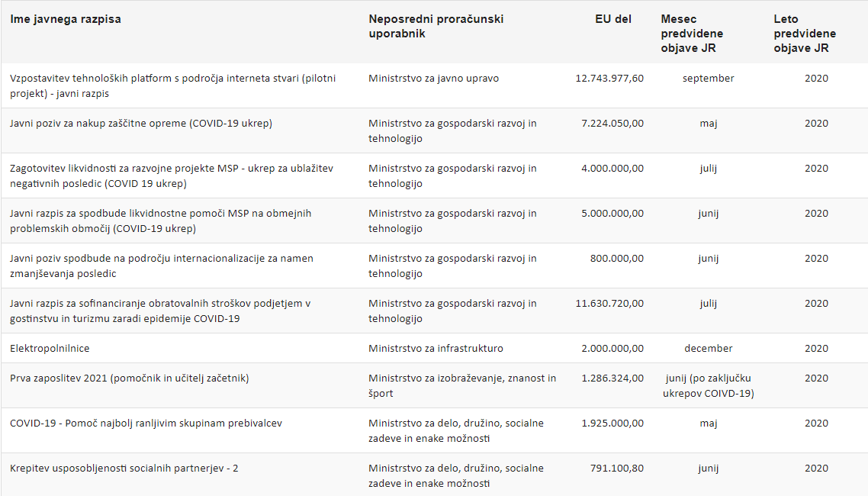This screenshot has width=868, height=496.
Task: Click the 'Ministrstvo za javno upravo' cell
Action: (434, 78)
